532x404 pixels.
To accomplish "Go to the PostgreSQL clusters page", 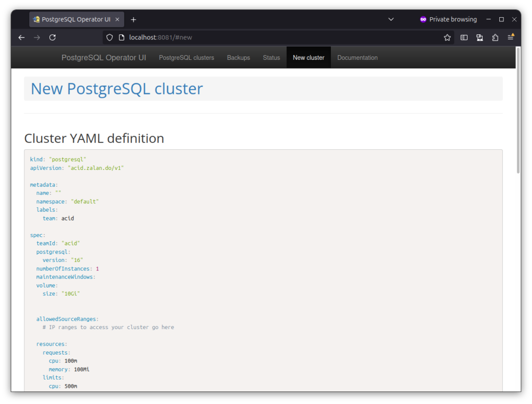I will tap(187, 57).
